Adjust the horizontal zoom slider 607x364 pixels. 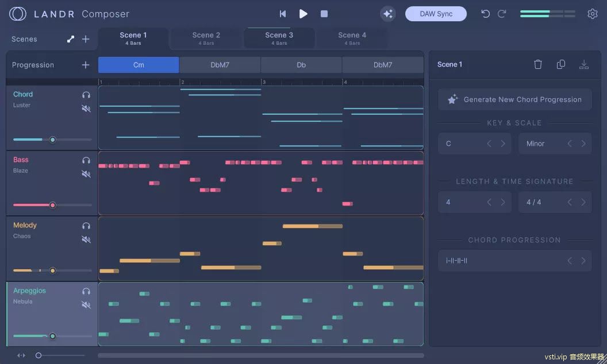click(x=60, y=355)
